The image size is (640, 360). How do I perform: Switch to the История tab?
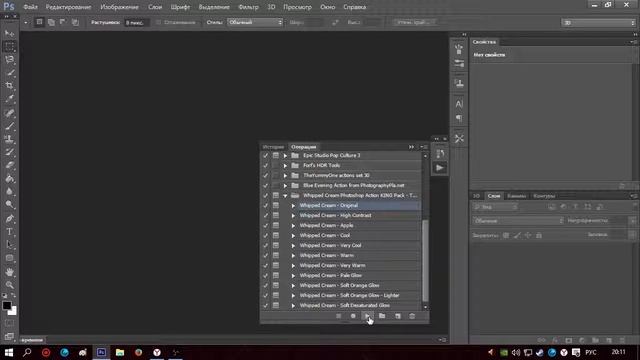point(273,147)
